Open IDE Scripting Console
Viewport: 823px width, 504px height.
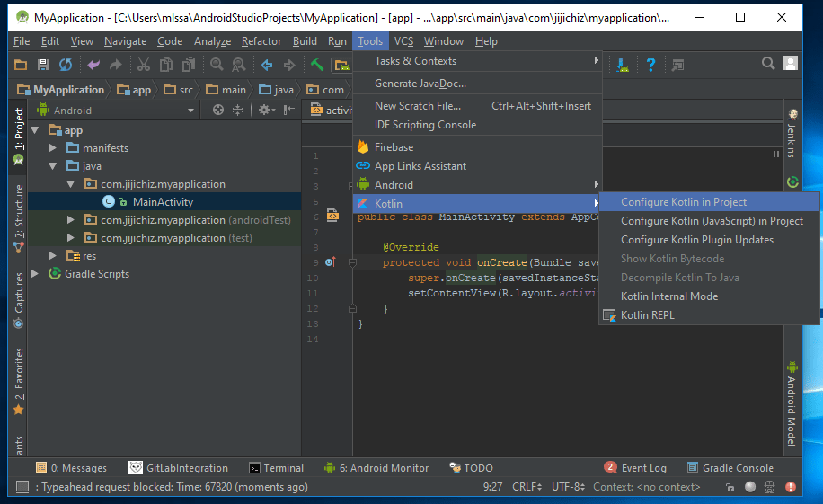tap(477, 125)
